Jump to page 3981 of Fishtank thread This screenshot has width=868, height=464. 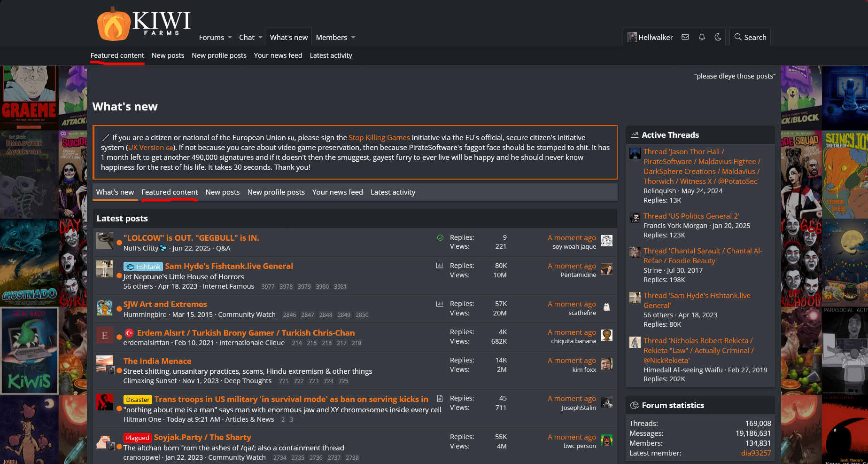coord(341,287)
